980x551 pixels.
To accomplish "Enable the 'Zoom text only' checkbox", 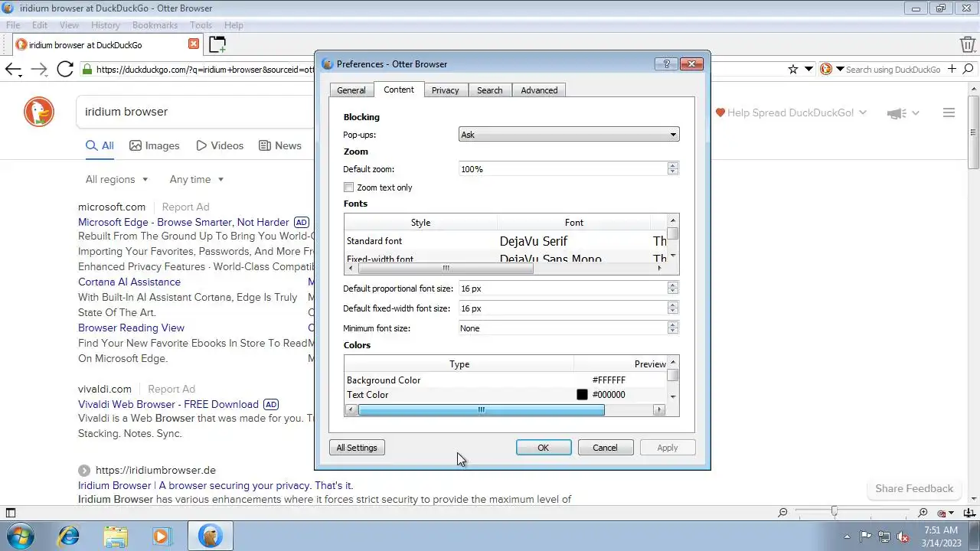I will tap(349, 187).
